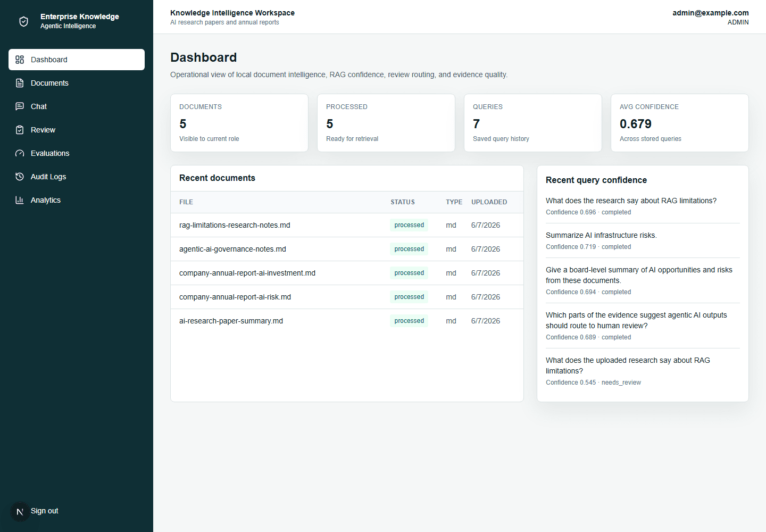Select rag-limitations-research-notes.md file name

pyautogui.click(x=235, y=225)
